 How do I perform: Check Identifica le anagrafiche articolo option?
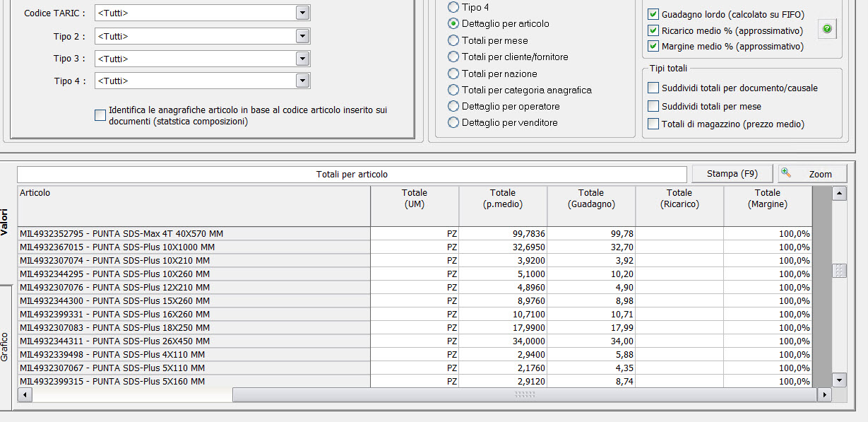point(100,115)
